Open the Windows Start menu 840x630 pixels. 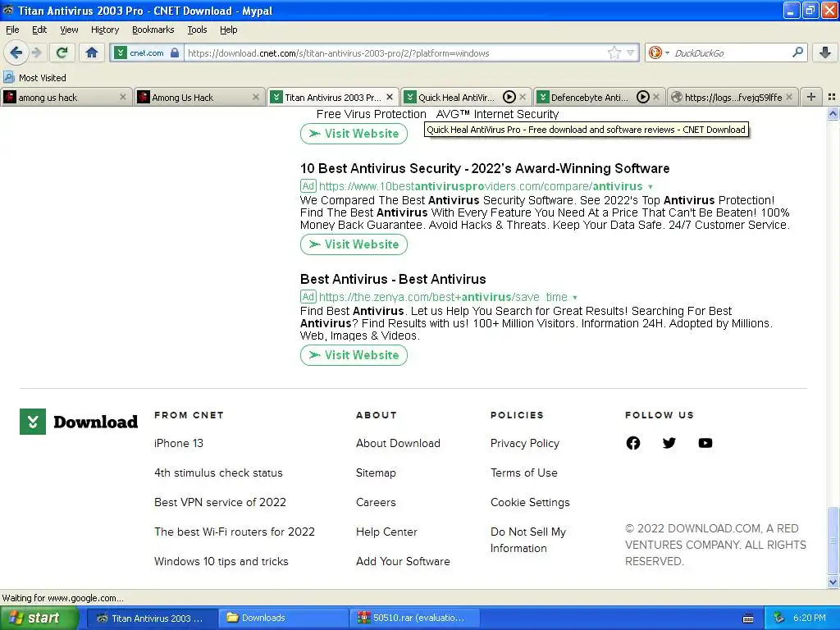[39, 618]
